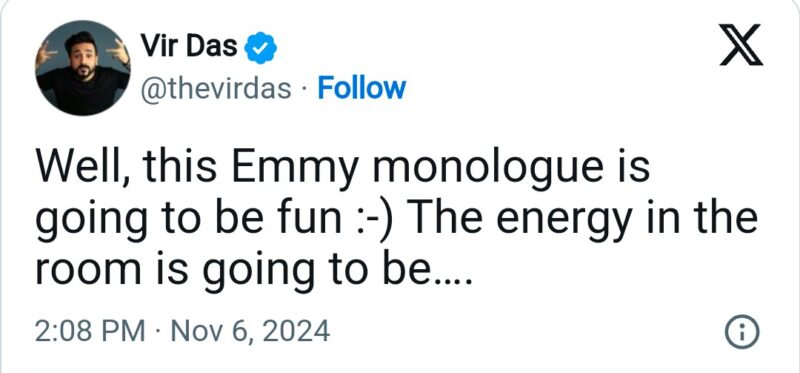Screen dimensions: 800x373
Task: Click the trailing ellipsis after "be"
Action: (451, 281)
